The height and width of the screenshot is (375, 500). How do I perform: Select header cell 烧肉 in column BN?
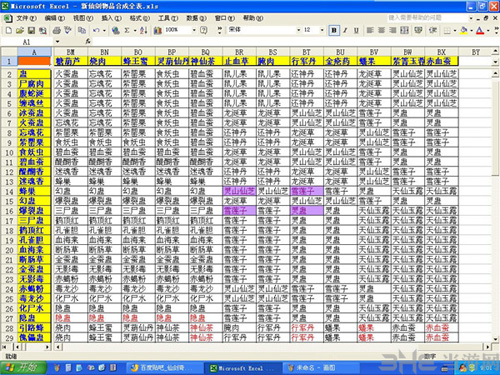(x=105, y=61)
